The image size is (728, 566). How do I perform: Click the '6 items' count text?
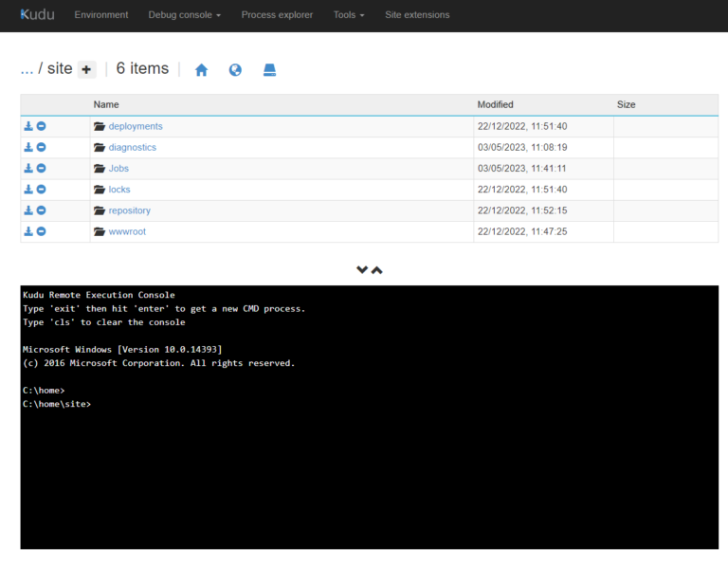[142, 68]
